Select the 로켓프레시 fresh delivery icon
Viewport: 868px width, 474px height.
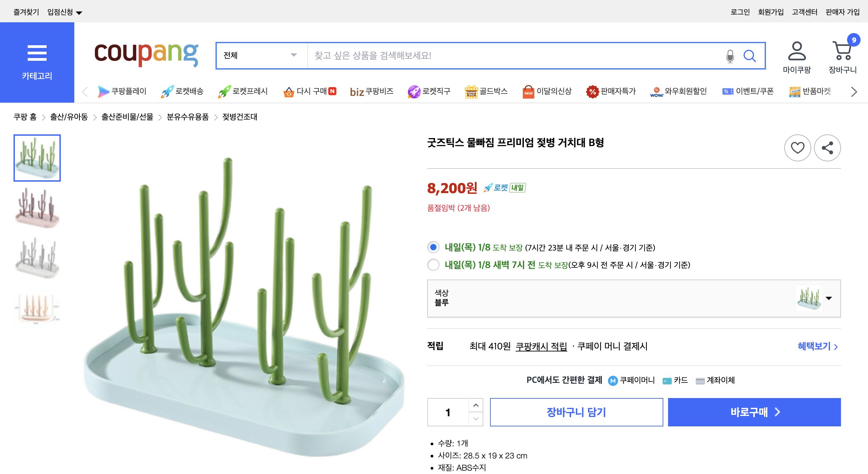pos(225,91)
